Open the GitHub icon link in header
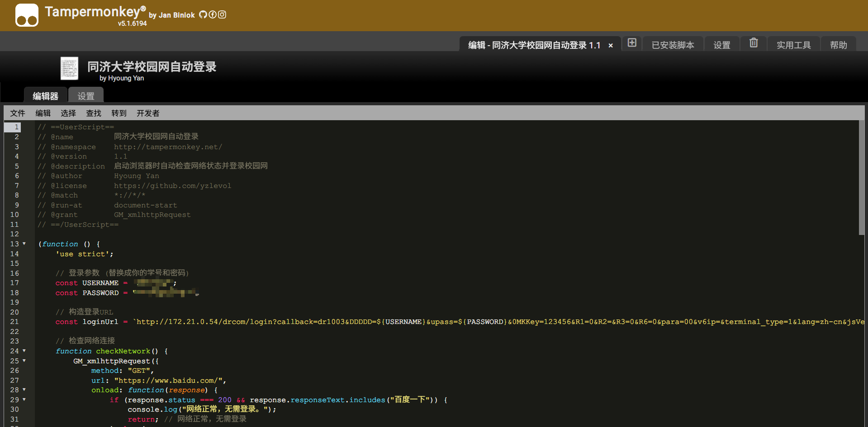 coord(203,14)
